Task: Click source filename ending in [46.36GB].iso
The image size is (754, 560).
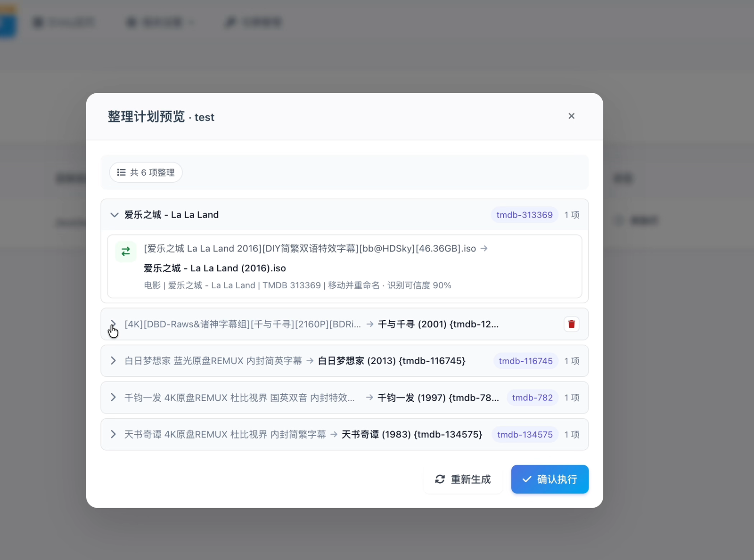Action: [310, 248]
